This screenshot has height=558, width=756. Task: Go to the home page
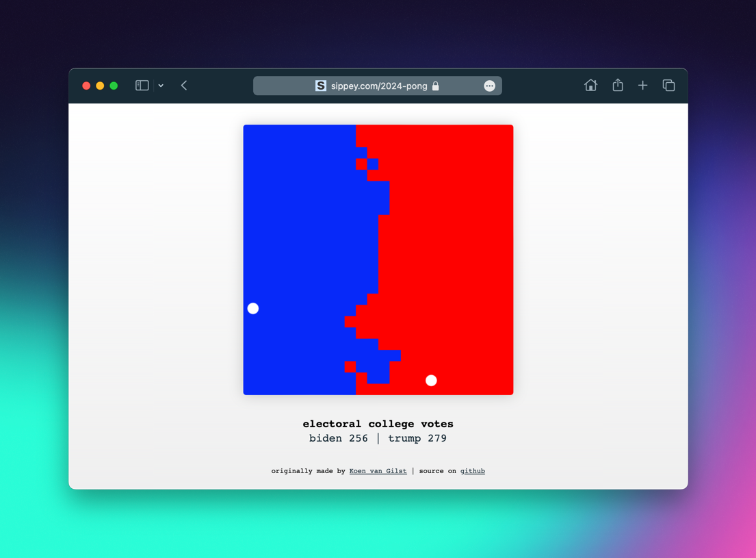click(x=590, y=86)
